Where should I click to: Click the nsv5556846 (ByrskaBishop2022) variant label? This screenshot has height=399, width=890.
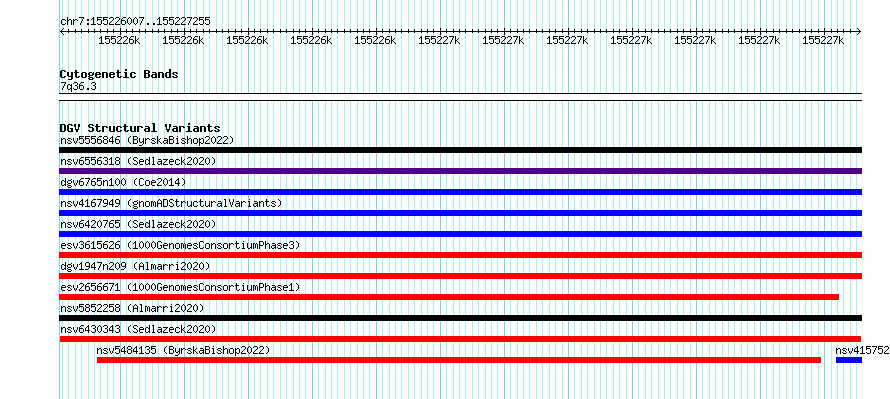click(x=147, y=140)
